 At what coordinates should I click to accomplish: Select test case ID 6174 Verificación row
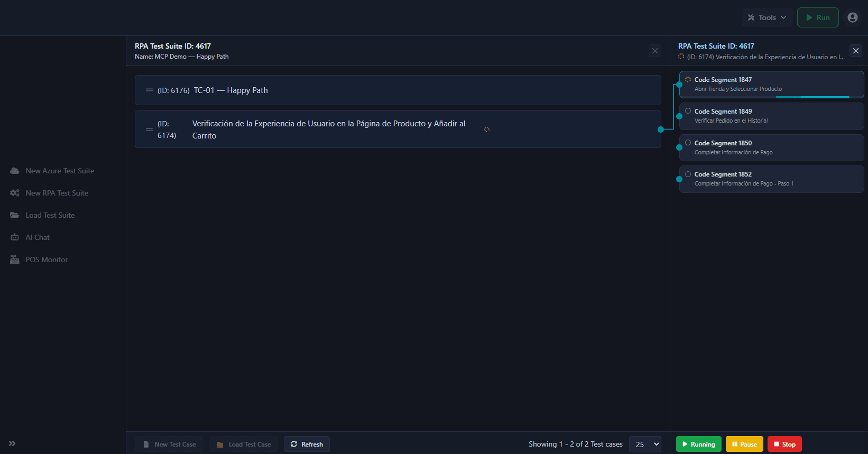[x=398, y=129]
